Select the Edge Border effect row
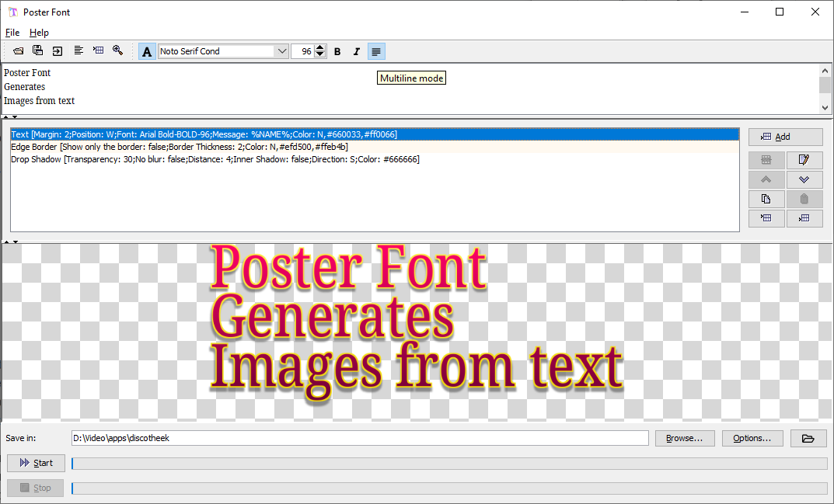This screenshot has height=504, width=834. [x=179, y=147]
